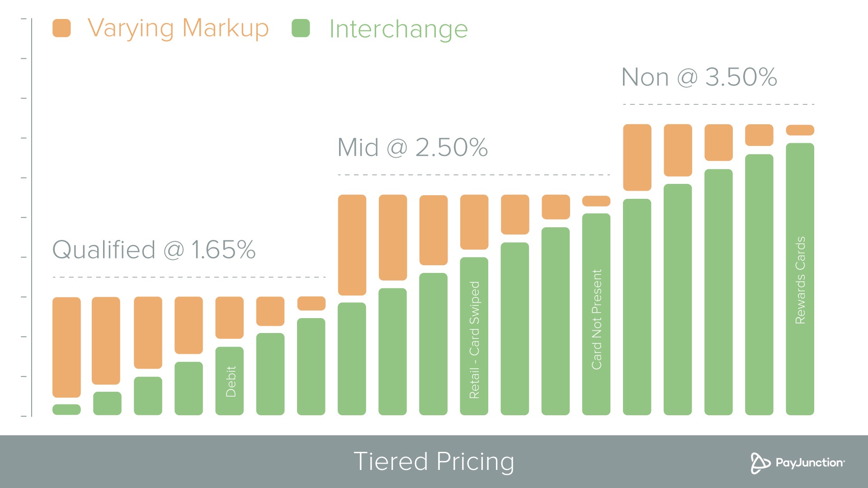Viewport: 868px width, 488px height.
Task: Click the green Interchange legend swatch
Action: click(301, 28)
